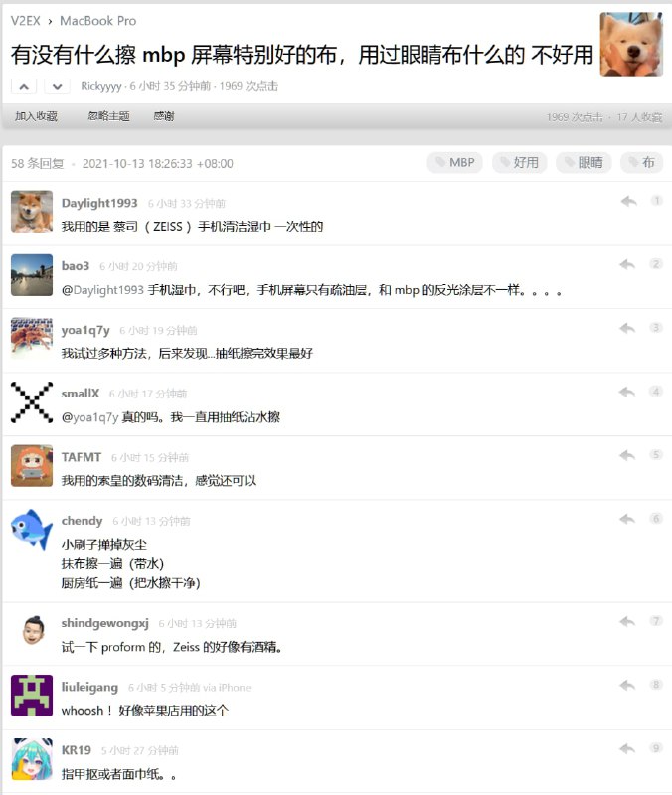Image resolution: width=672 pixels, height=795 pixels.
Task: View the topic author's dog avatar
Action: click(x=631, y=44)
